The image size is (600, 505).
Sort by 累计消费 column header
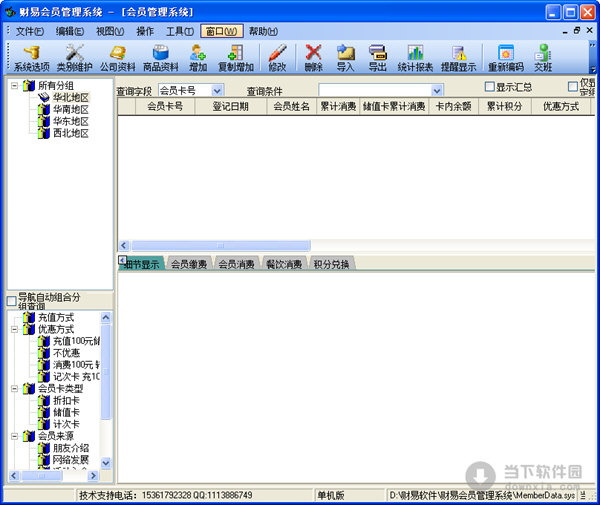coord(338,106)
